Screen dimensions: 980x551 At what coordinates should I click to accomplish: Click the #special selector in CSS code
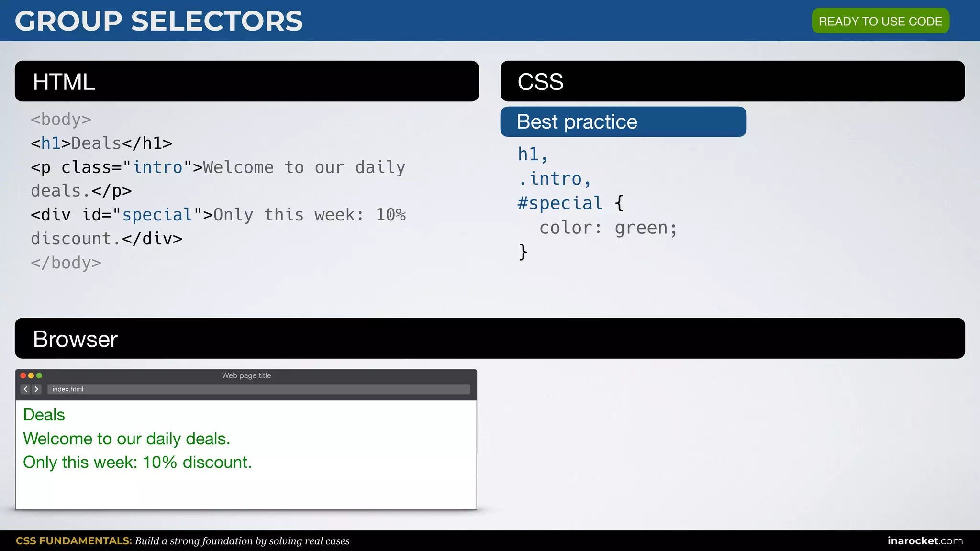point(560,203)
